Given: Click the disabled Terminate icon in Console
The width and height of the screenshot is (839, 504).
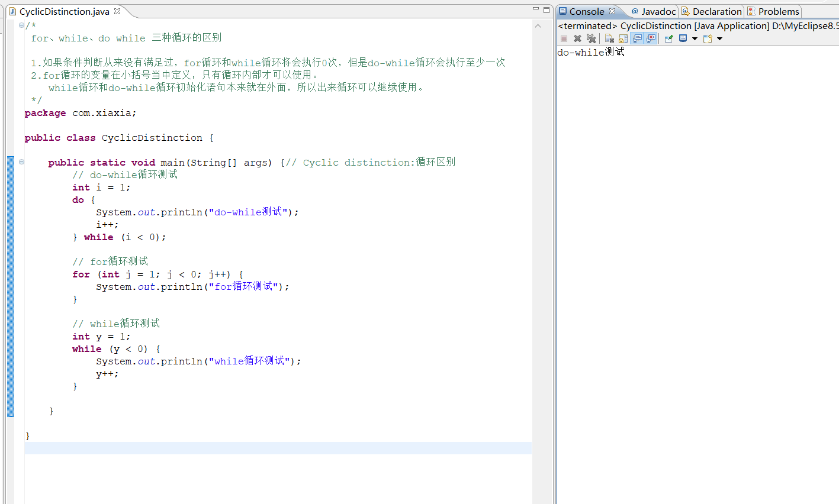Looking at the screenshot, I should pyautogui.click(x=564, y=38).
